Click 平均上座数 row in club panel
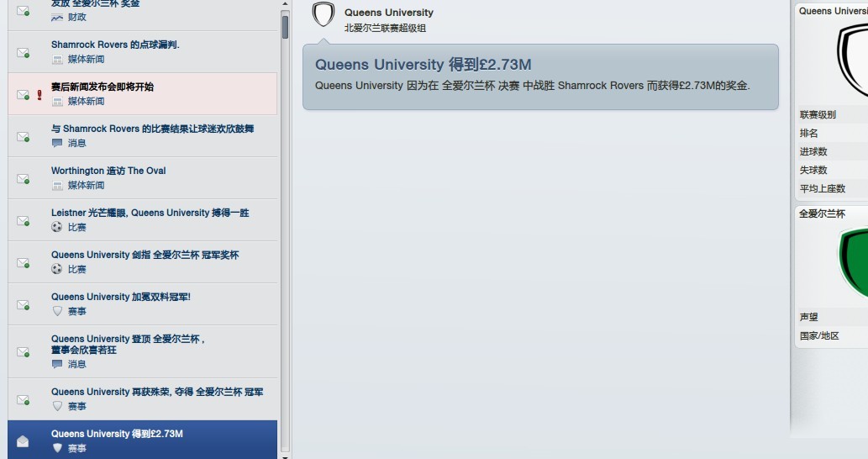The image size is (868, 459). tap(832, 188)
